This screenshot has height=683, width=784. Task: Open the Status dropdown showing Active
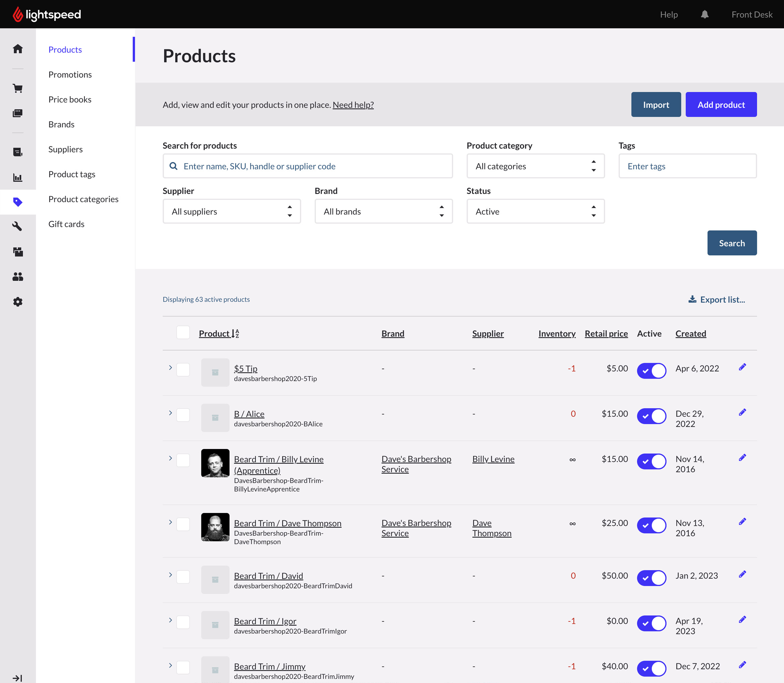click(x=535, y=212)
